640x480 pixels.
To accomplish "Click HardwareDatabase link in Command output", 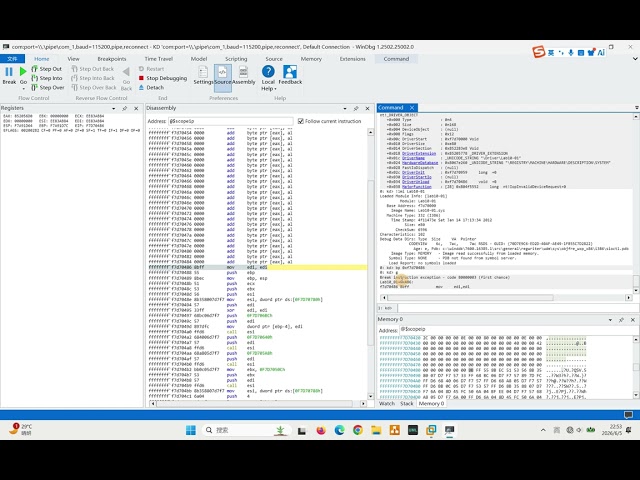I will click(420, 163).
